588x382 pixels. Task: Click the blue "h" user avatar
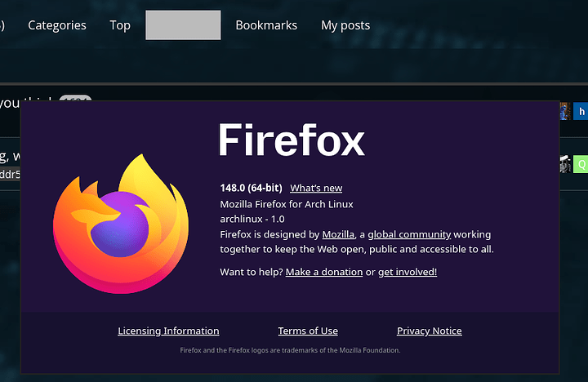[x=581, y=111]
